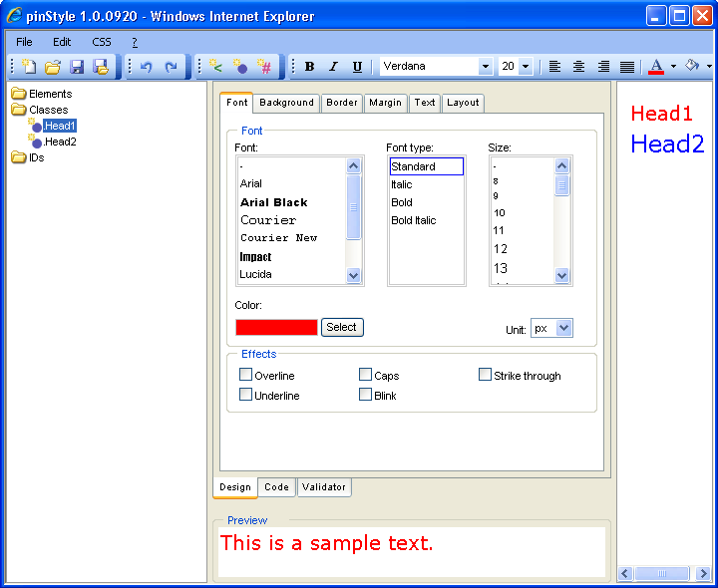Open the font size 20 dropdown
718x588 pixels.
[x=526, y=67]
